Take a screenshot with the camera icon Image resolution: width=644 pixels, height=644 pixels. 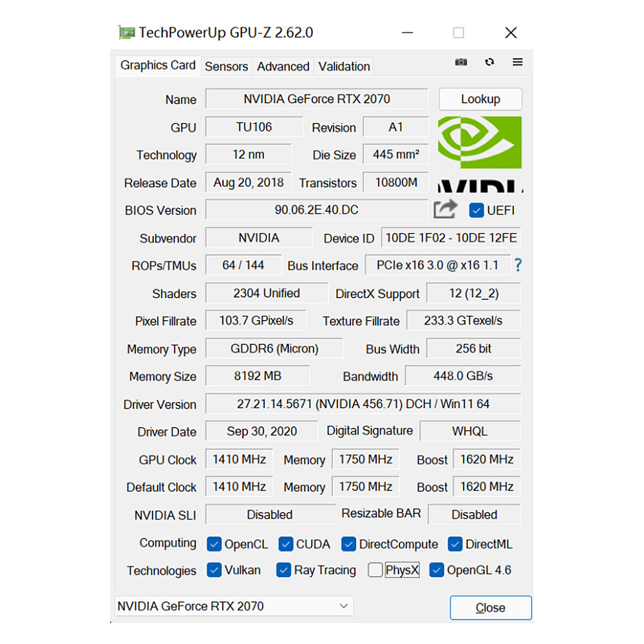[461, 62]
